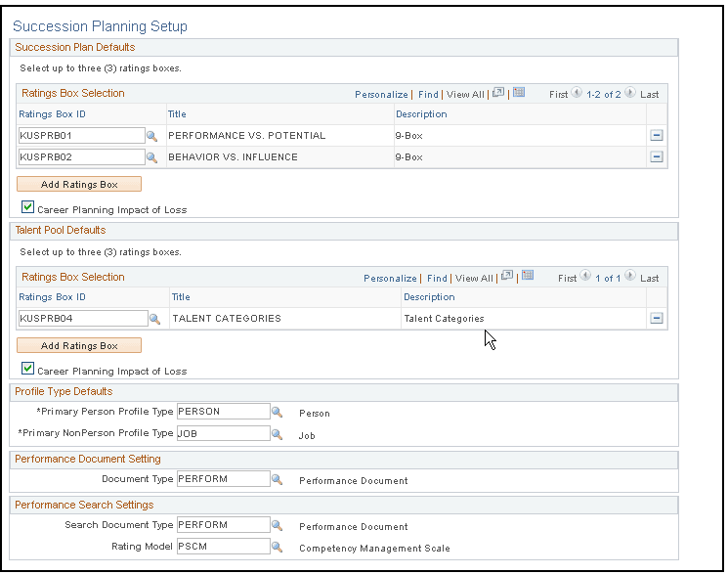Toggle Career Planning Impact of Loss in Succession Plan Defaults

tap(28, 207)
